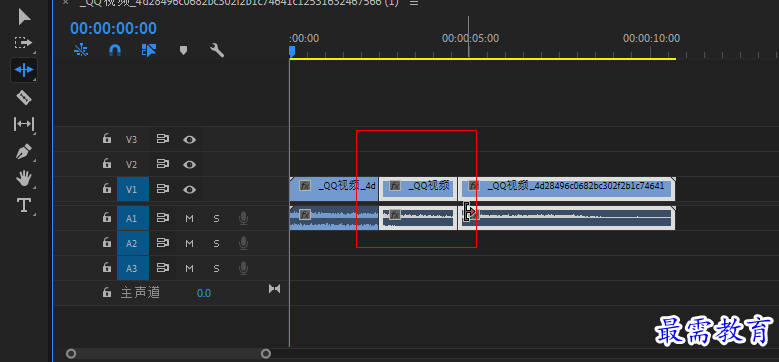This screenshot has height=362, width=779.
Task: Select the Type tool
Action: [x=24, y=205]
